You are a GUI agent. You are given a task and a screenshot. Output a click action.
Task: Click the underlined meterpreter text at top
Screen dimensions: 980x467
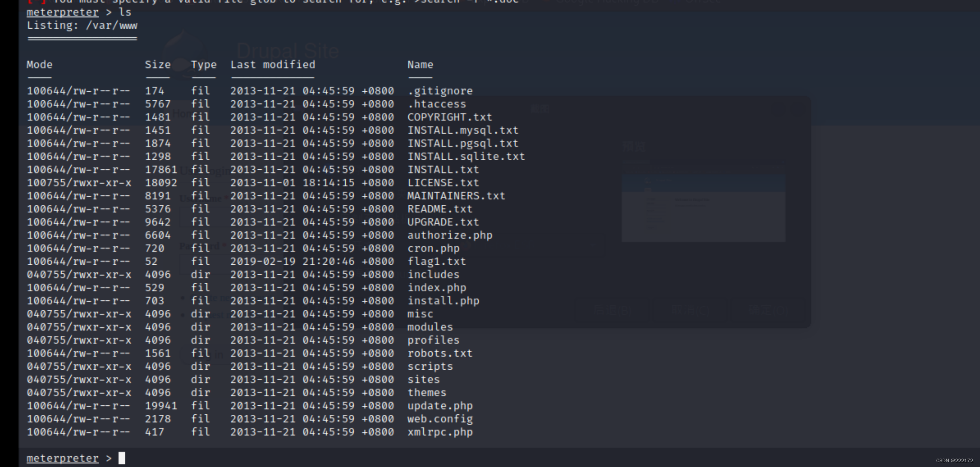tap(62, 12)
